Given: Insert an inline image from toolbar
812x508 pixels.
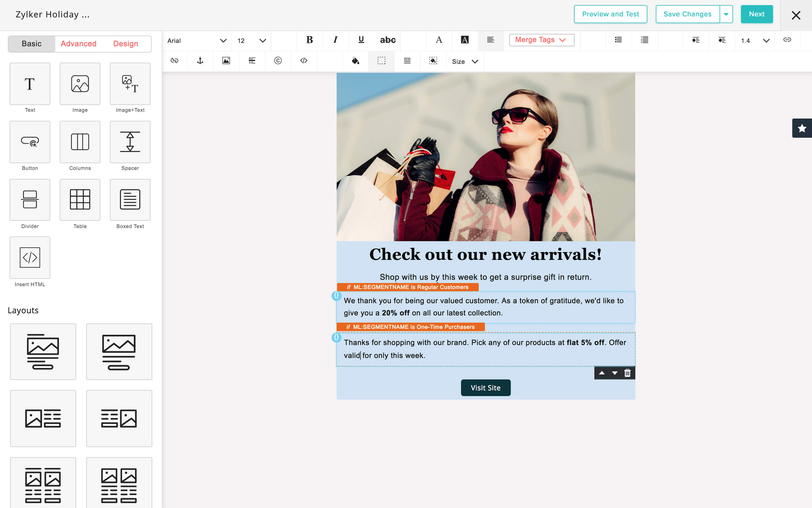Looking at the screenshot, I should [226, 61].
